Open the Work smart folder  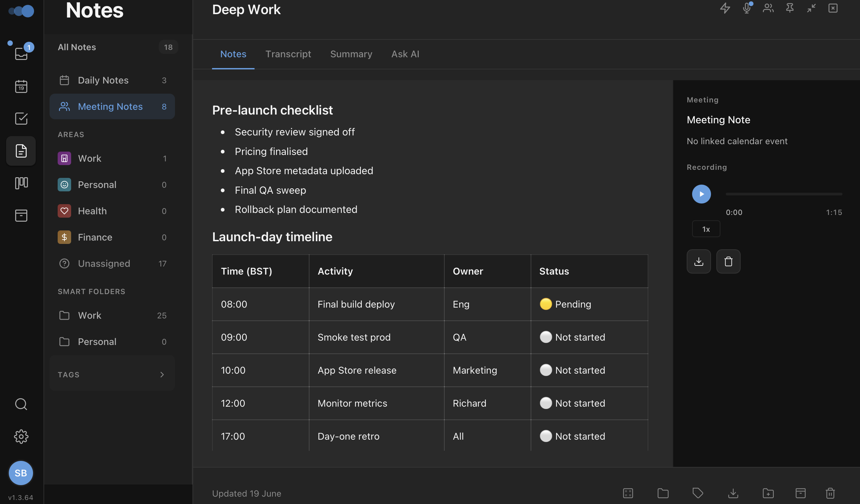(112, 315)
